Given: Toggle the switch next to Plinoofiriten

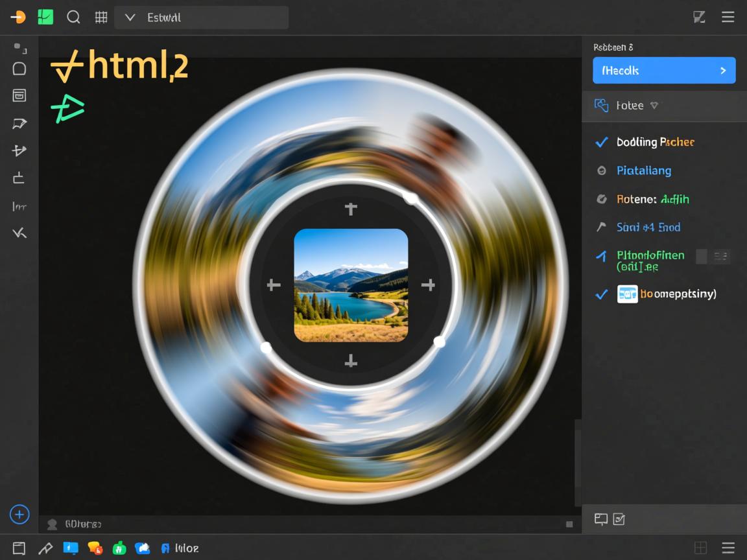Looking at the screenshot, I should click(713, 257).
